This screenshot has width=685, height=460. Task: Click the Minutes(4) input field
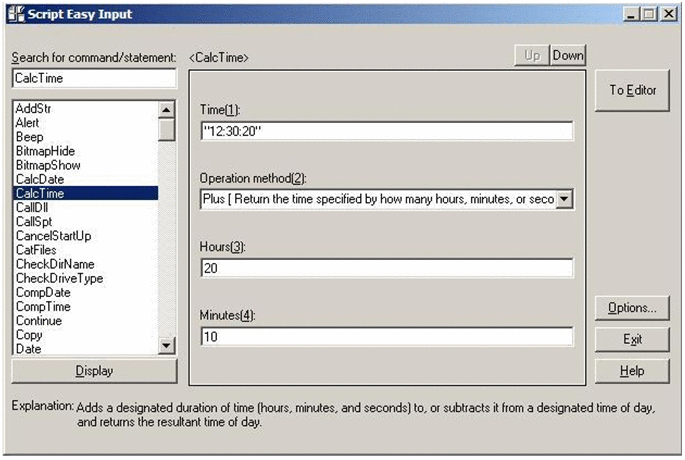[387, 336]
